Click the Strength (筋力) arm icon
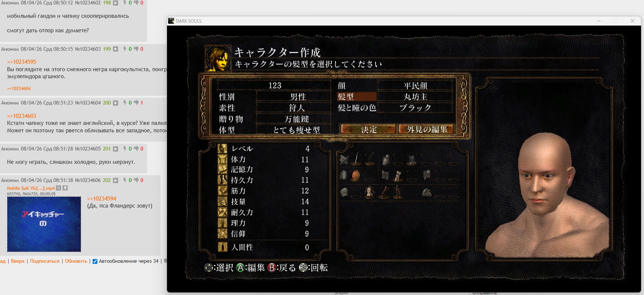The width and height of the screenshot is (644, 295). click(x=222, y=191)
